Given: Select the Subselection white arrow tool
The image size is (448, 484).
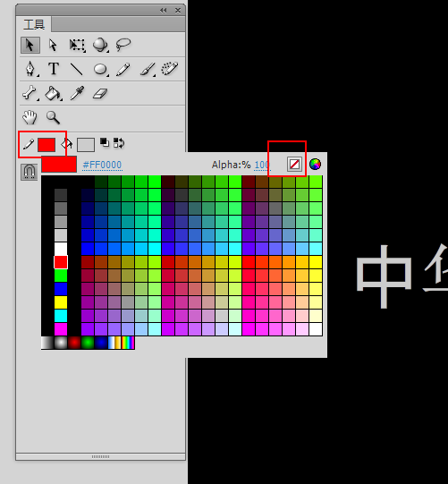Looking at the screenshot, I should [x=53, y=45].
